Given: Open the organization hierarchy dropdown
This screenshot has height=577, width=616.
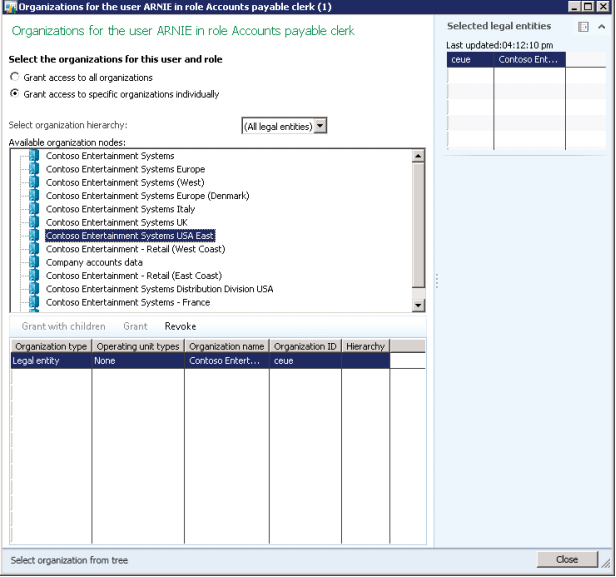Looking at the screenshot, I should point(321,126).
